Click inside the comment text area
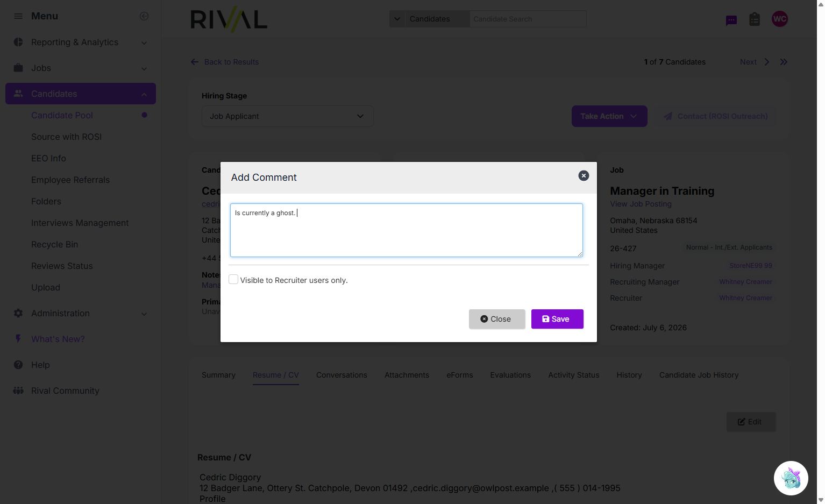825x504 pixels. [x=407, y=230]
